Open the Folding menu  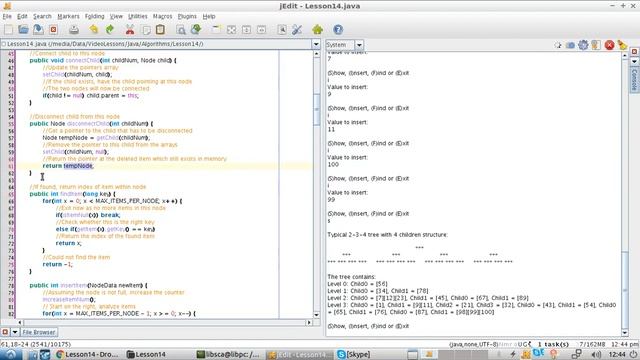95,16
